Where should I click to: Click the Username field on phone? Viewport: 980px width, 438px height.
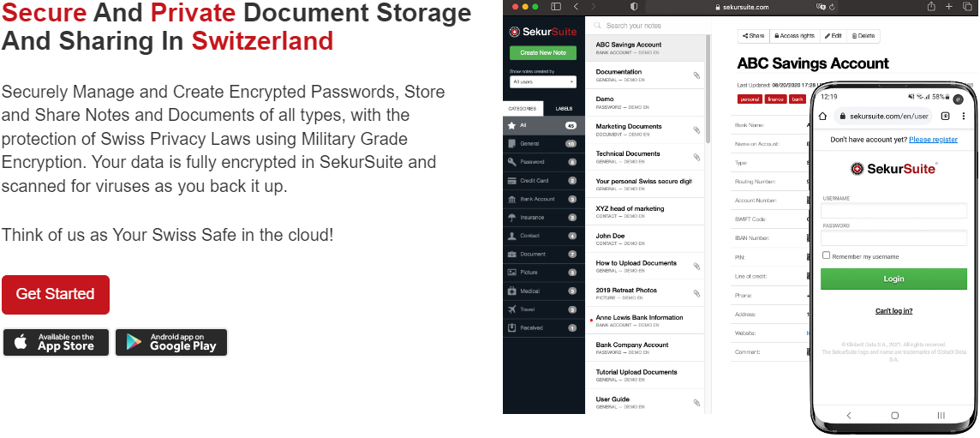(893, 210)
